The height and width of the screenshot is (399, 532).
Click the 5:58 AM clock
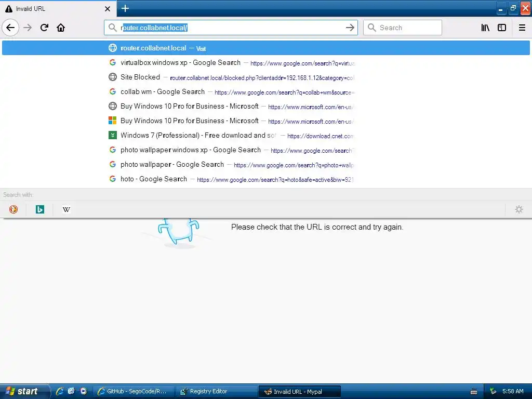513,391
